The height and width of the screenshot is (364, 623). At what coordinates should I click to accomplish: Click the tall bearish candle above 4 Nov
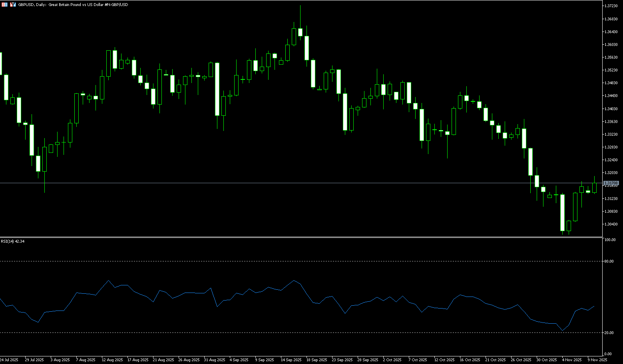(562, 213)
